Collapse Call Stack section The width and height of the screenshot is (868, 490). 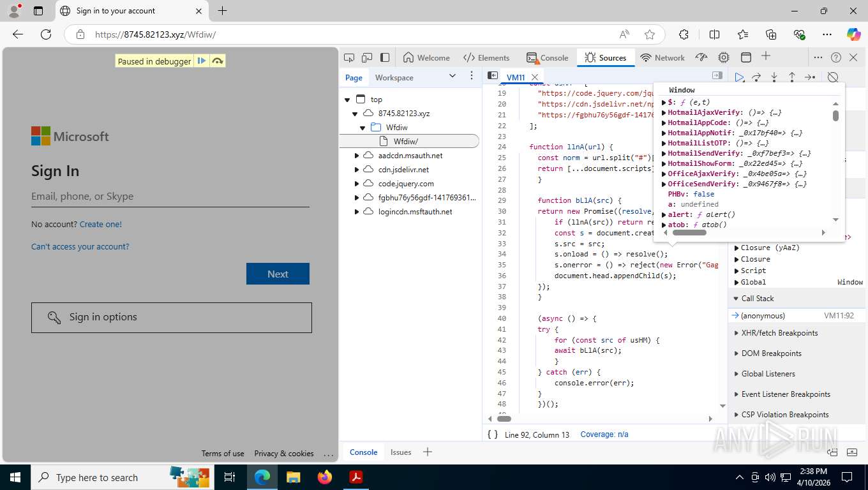pyautogui.click(x=735, y=299)
